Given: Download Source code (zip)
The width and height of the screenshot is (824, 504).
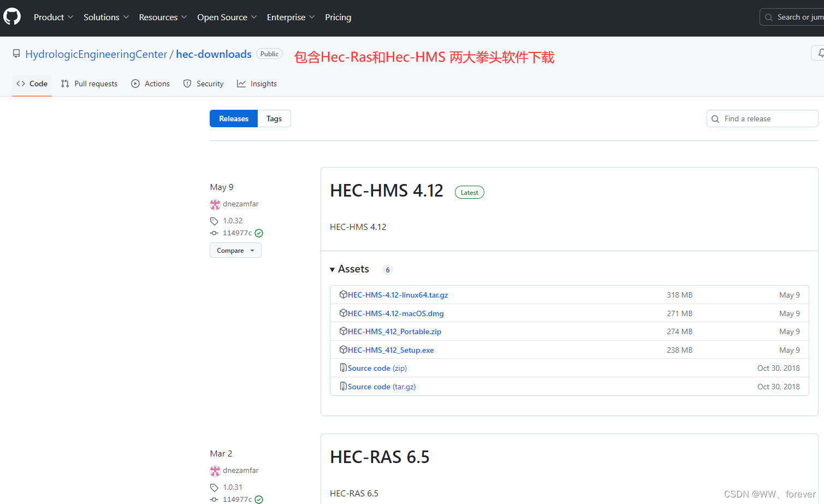Looking at the screenshot, I should (377, 368).
